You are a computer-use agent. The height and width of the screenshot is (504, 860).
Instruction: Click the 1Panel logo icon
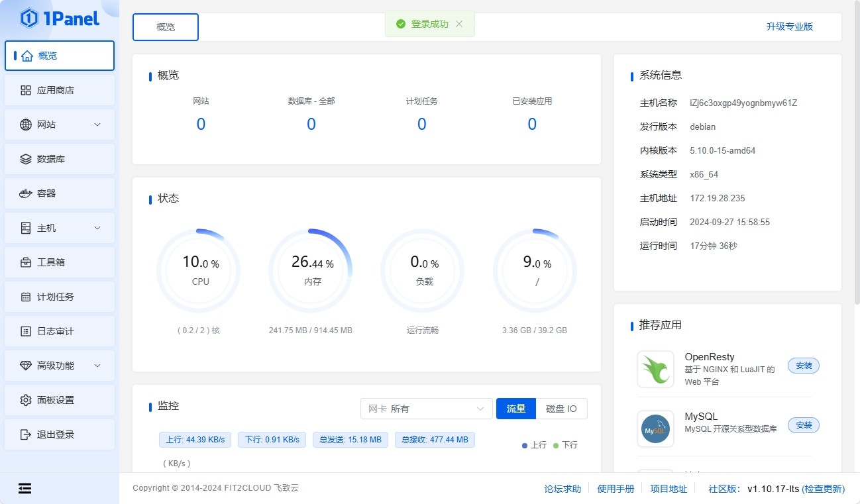click(x=29, y=19)
